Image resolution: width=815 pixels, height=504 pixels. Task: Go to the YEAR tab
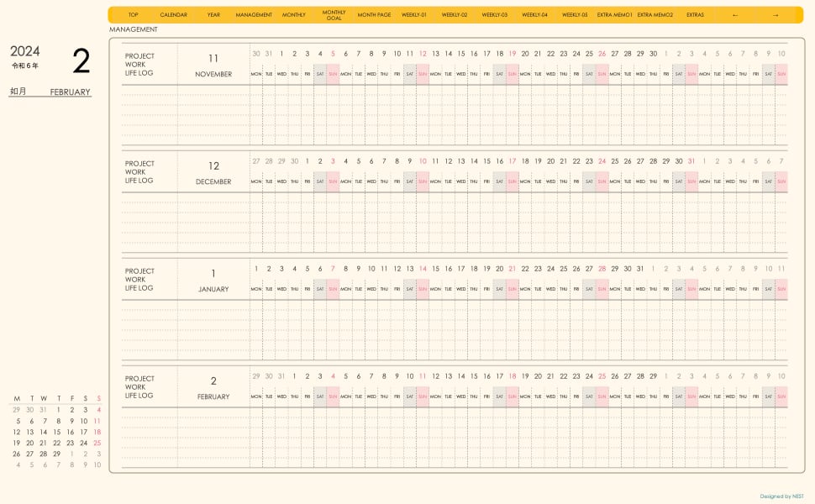(x=213, y=15)
